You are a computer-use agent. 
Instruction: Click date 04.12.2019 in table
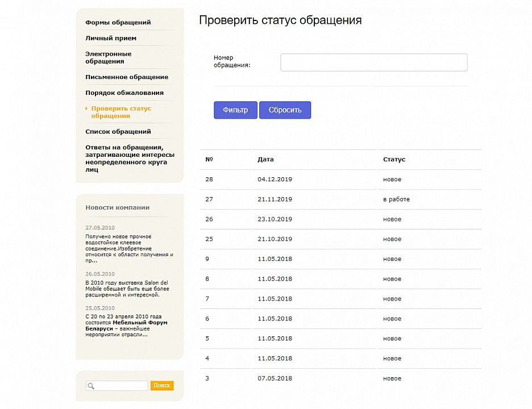coord(275,180)
